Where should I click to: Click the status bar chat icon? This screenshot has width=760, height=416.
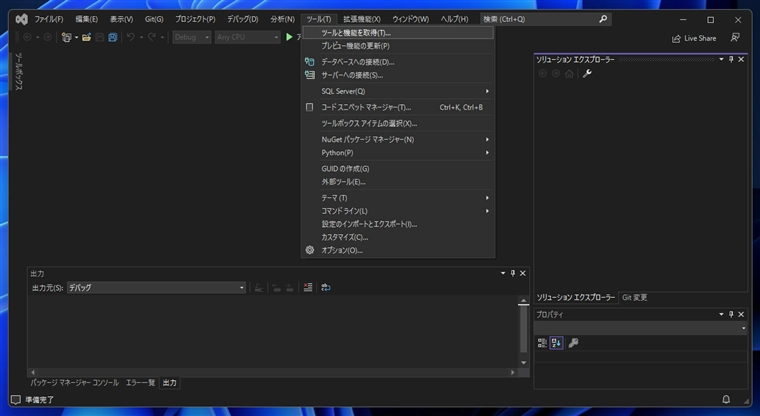pos(16,400)
